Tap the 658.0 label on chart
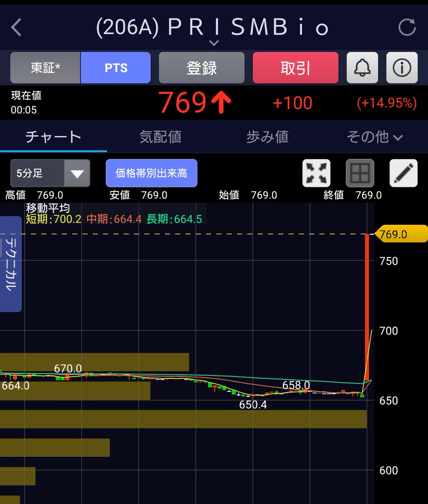The image size is (428, 504). (296, 385)
